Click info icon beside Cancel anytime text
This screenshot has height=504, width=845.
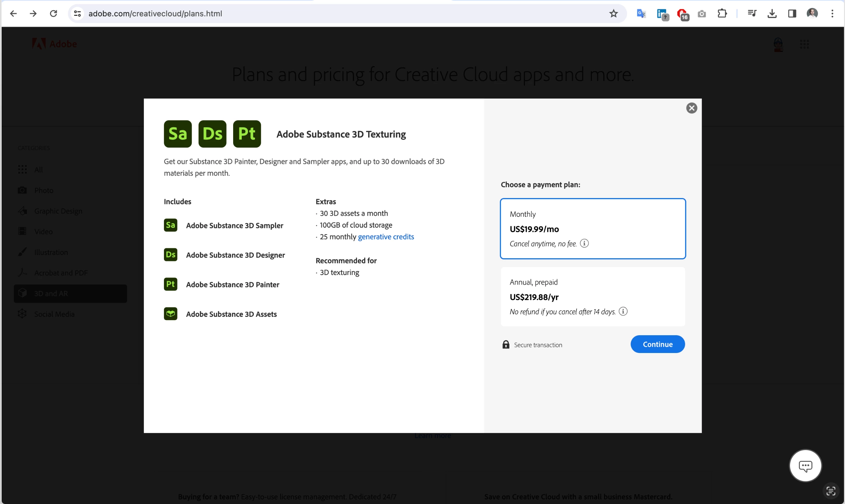point(584,243)
